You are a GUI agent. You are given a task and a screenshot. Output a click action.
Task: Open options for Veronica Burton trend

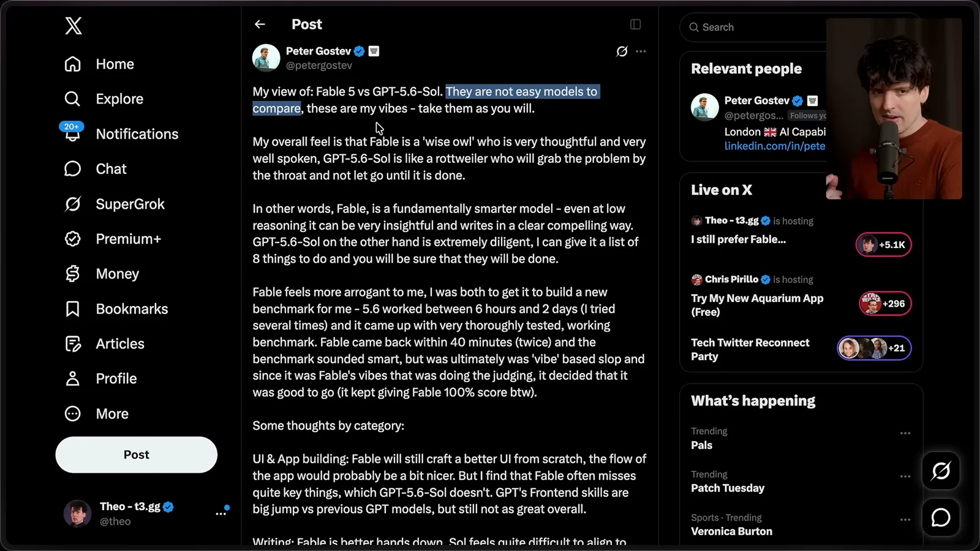pyautogui.click(x=905, y=520)
